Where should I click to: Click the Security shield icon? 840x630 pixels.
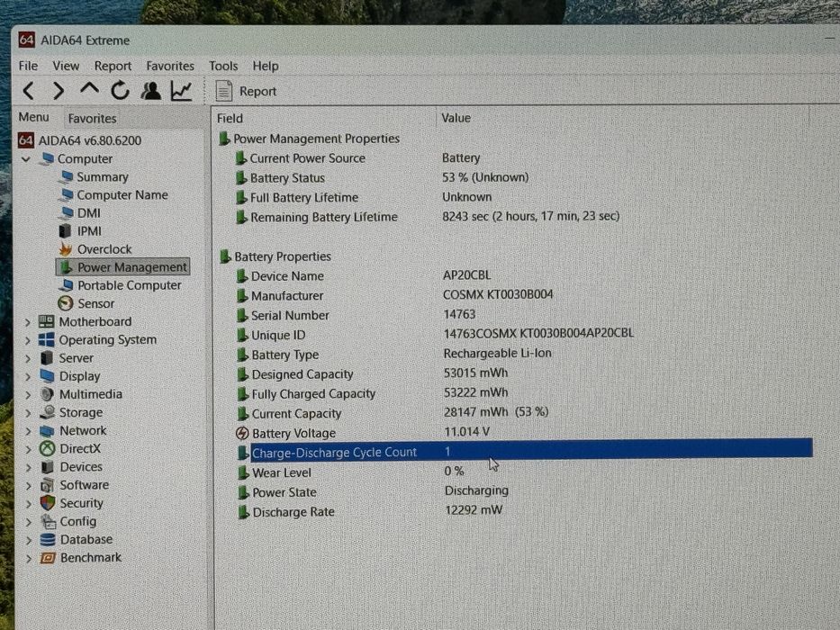[48, 503]
